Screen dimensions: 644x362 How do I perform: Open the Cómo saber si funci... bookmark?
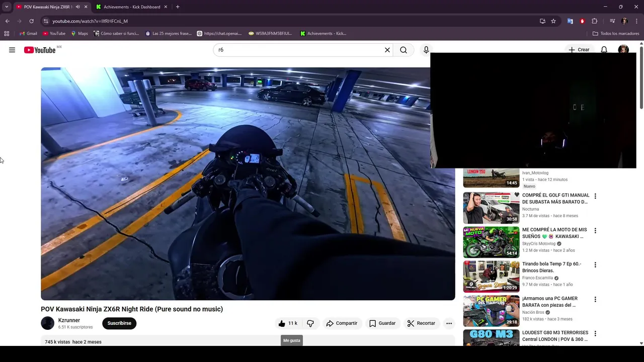pos(116,34)
